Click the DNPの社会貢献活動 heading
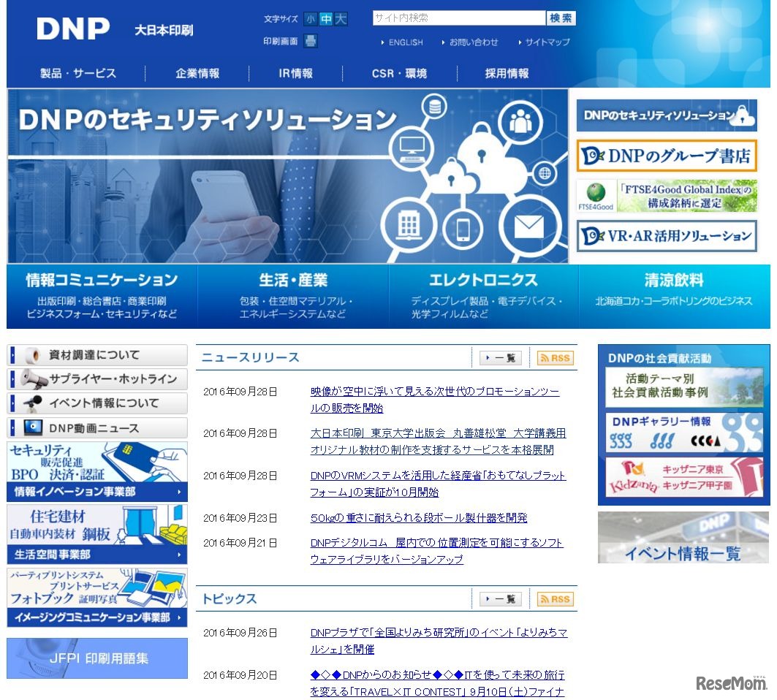Viewport: 777px width, 700px height. [659, 358]
